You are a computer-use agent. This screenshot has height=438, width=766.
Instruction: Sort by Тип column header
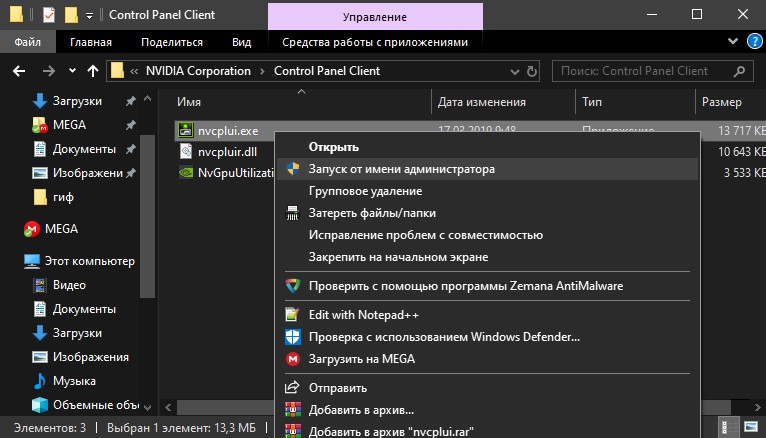tap(592, 102)
